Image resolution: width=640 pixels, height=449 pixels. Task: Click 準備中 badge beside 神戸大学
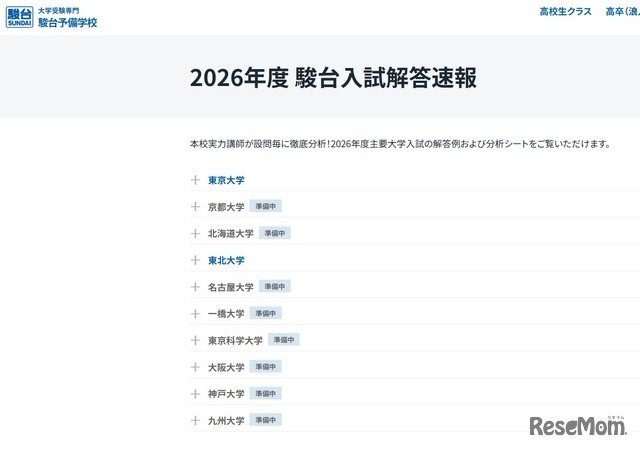[266, 393]
